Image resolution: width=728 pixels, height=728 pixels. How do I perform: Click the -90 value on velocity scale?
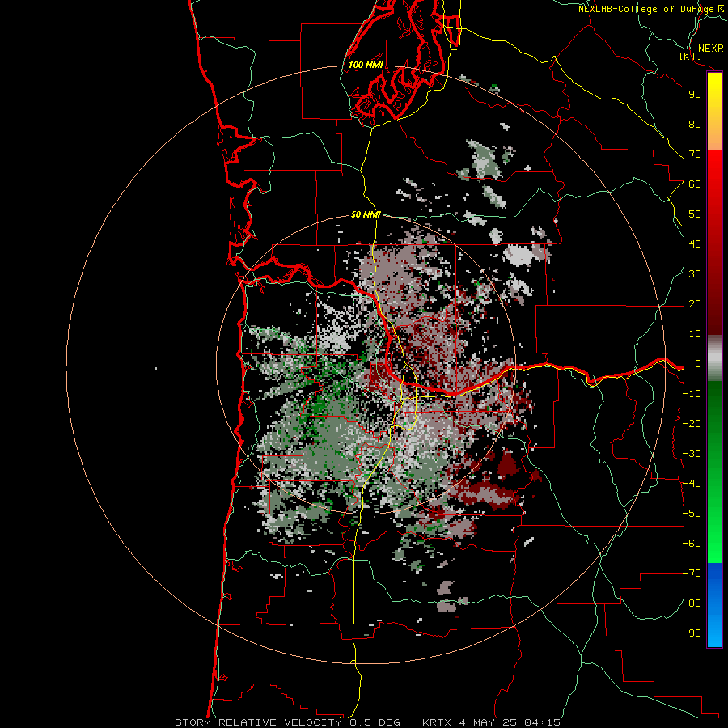pyautogui.click(x=692, y=633)
